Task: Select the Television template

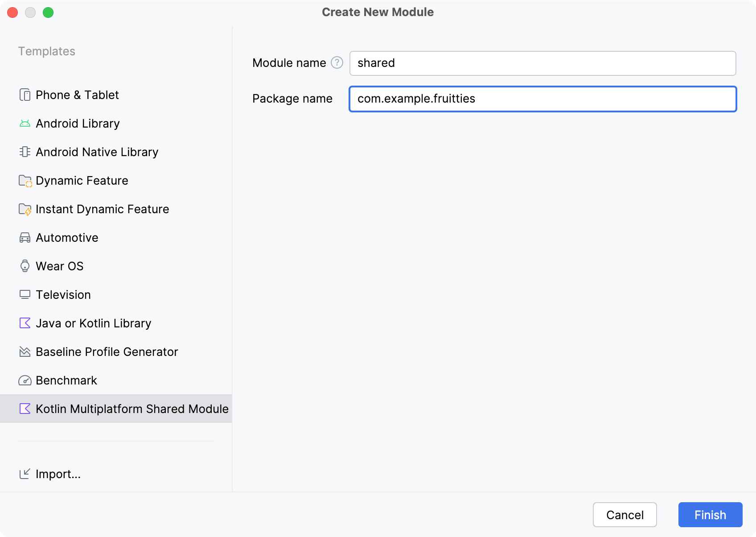Action: (63, 294)
